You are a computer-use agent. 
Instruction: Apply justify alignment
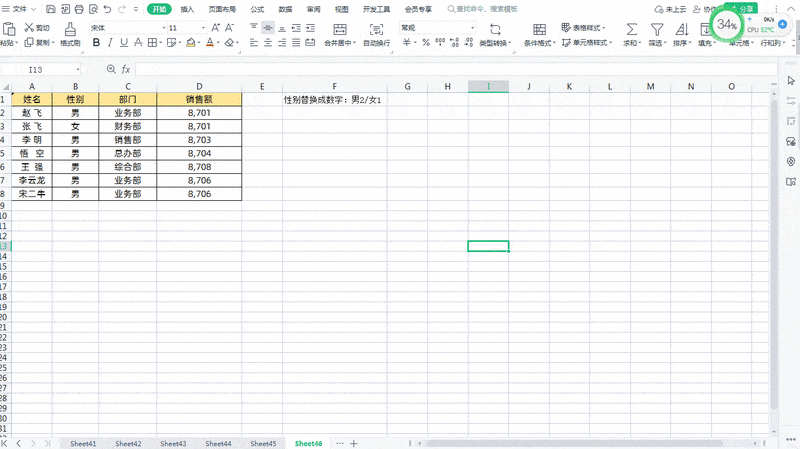[296, 43]
